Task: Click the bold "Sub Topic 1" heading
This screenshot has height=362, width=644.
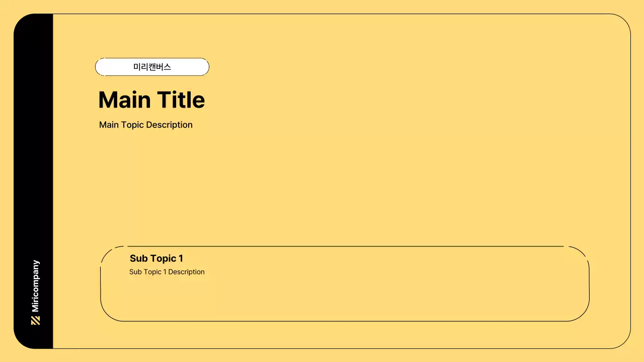Action: [x=156, y=258]
